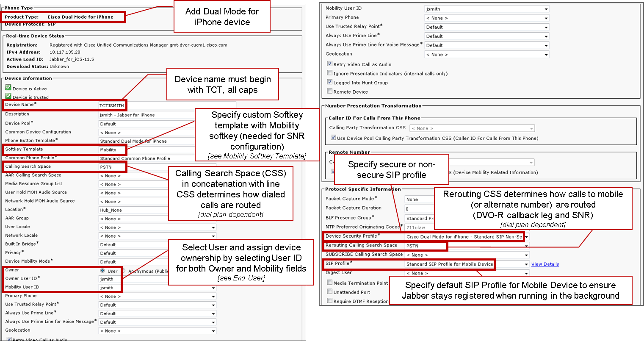Click the Jabber_for_iOS-11.5 active load text

[x=72, y=59]
